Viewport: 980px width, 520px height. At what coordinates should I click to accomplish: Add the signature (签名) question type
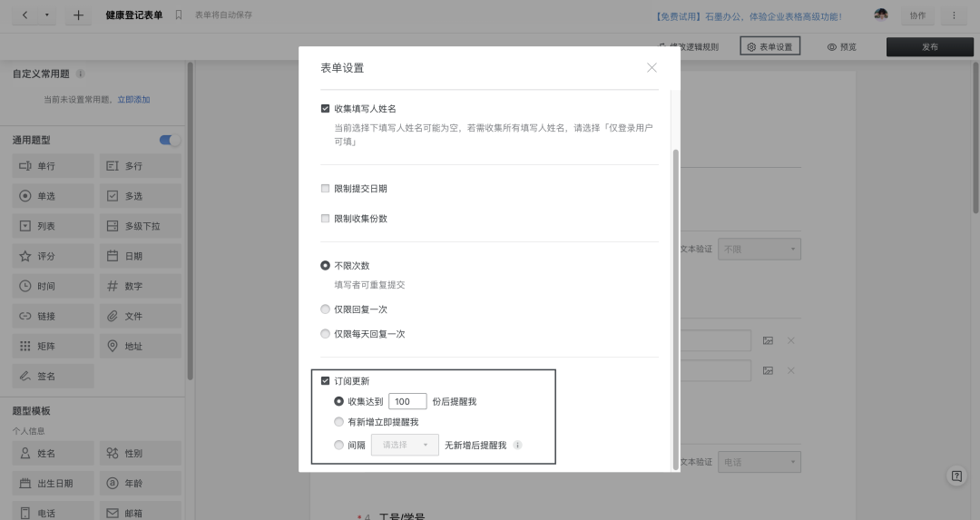54,376
